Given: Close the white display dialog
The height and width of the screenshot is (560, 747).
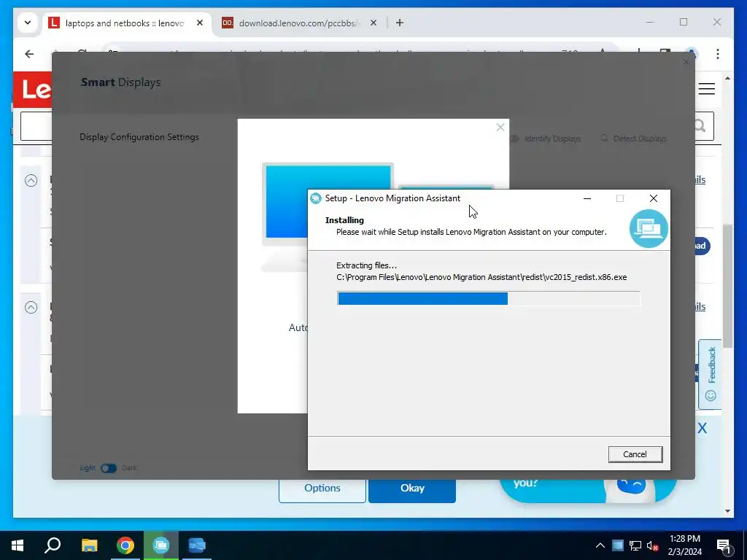Looking at the screenshot, I should (x=500, y=127).
